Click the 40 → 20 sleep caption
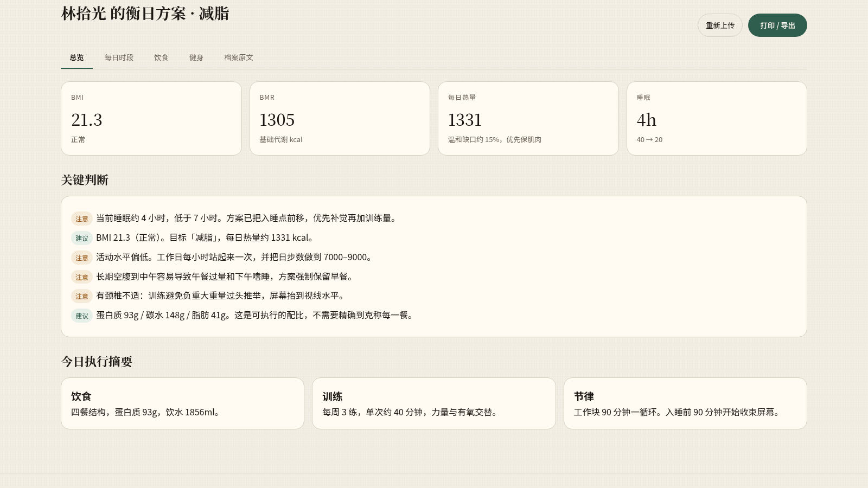The height and width of the screenshot is (488, 868). [x=649, y=139]
